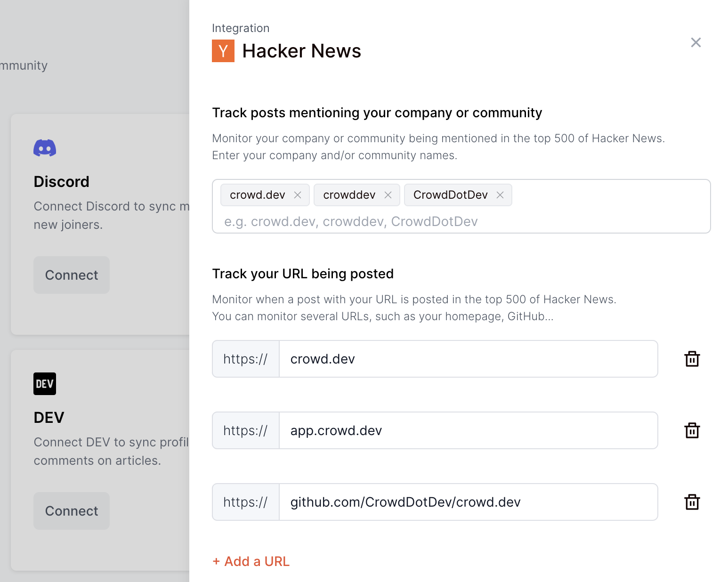Screen dimensions: 728x582
Task: Click the DEV card title
Action: [x=49, y=418]
